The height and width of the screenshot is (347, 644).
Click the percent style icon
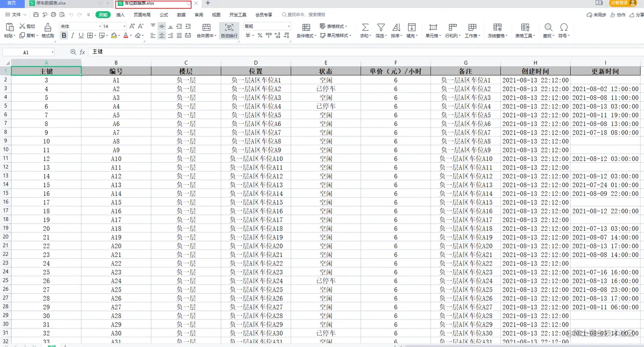(x=260, y=35)
